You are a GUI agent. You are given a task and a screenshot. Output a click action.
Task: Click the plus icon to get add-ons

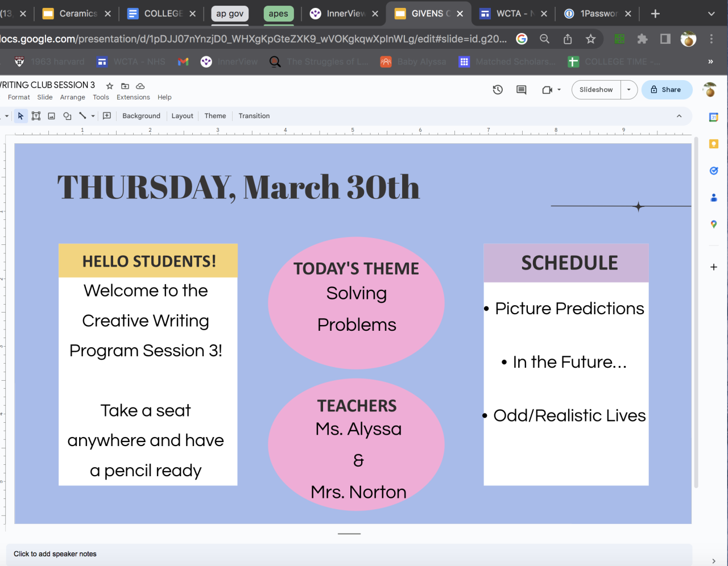coord(714,267)
